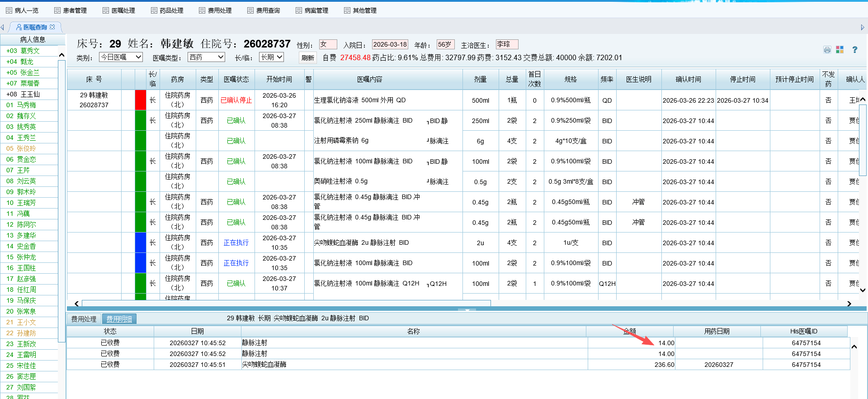Viewport: 868px width, 399px height.
Task: Click the tab strip right arrow
Action: pyautogui.click(x=863, y=28)
